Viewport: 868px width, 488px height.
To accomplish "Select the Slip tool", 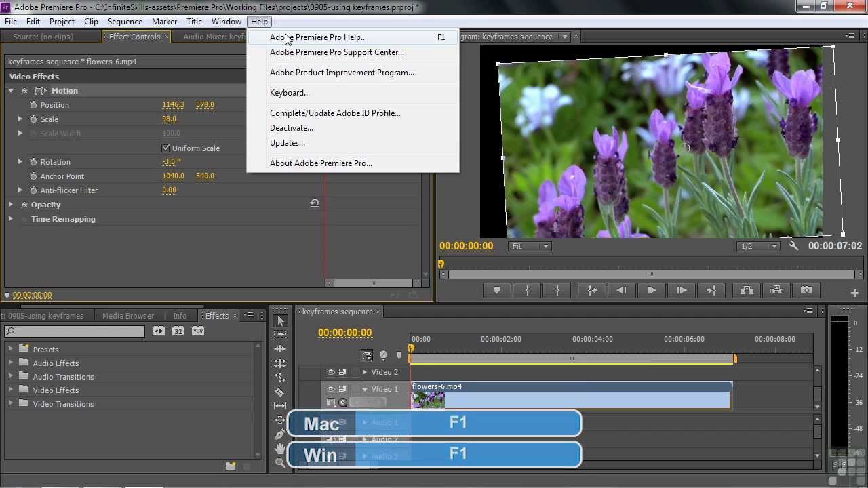I will tap(280, 406).
